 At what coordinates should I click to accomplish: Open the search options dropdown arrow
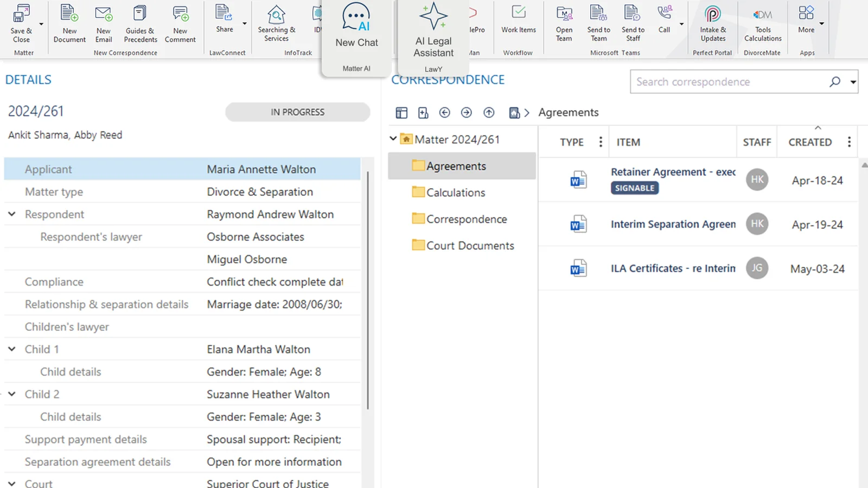(x=853, y=82)
